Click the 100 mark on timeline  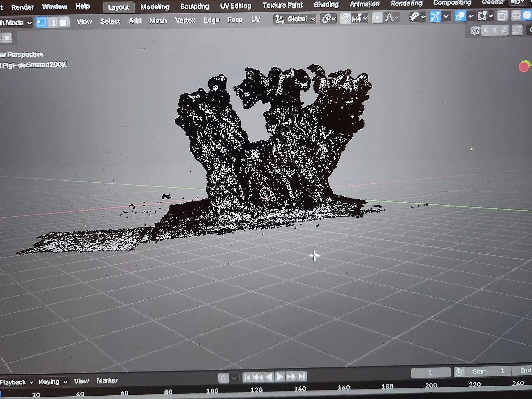point(212,391)
